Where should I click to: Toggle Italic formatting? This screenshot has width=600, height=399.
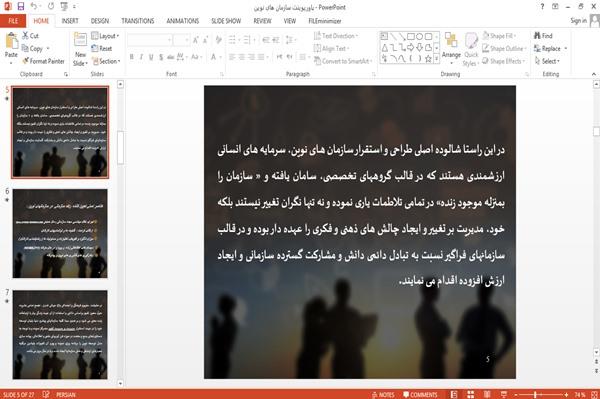(x=141, y=57)
